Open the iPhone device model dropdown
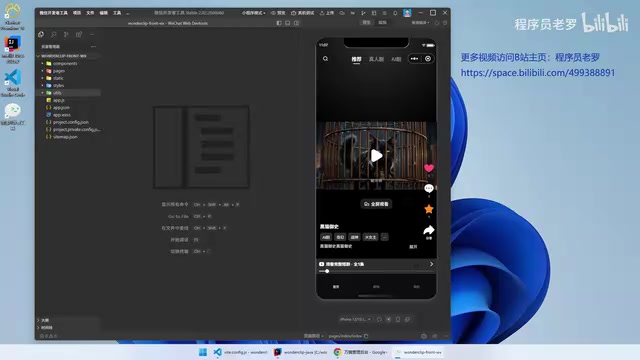The height and width of the screenshot is (360, 640). [x=355, y=319]
